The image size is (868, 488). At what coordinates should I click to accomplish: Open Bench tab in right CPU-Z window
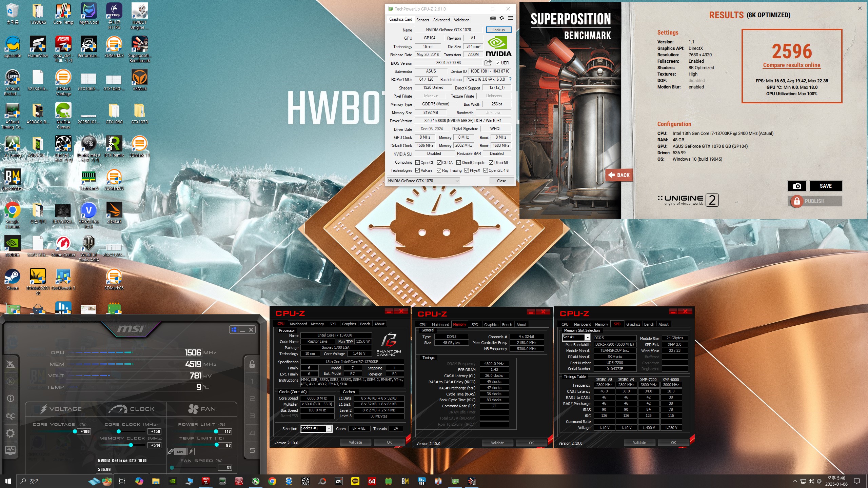click(x=649, y=324)
